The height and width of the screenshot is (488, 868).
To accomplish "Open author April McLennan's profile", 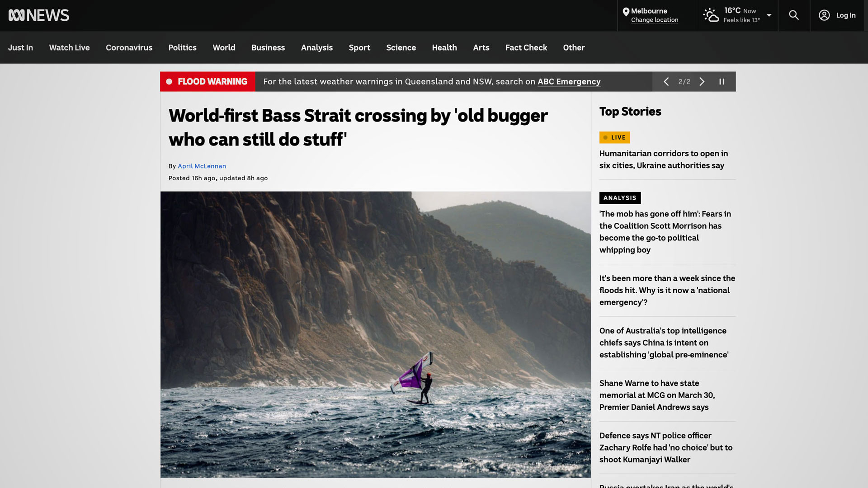I will click(x=202, y=166).
